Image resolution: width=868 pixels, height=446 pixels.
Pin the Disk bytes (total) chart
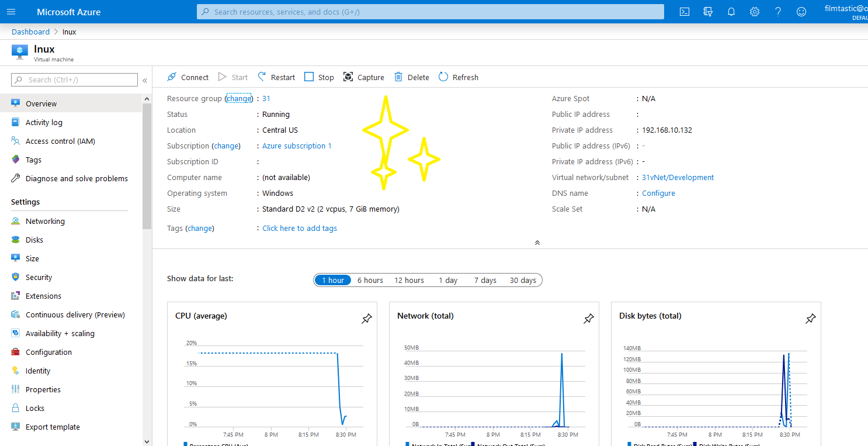[x=810, y=319]
